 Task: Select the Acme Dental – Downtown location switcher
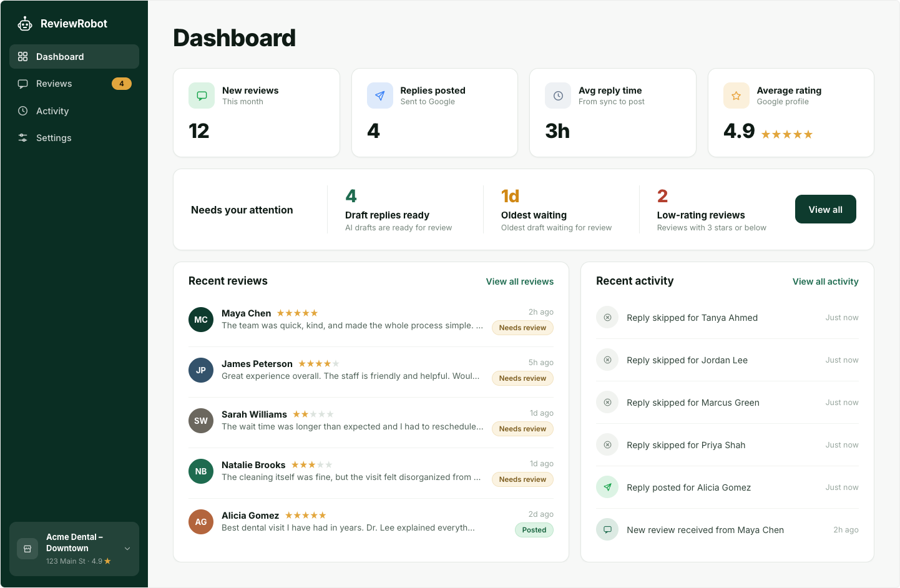pos(74,549)
